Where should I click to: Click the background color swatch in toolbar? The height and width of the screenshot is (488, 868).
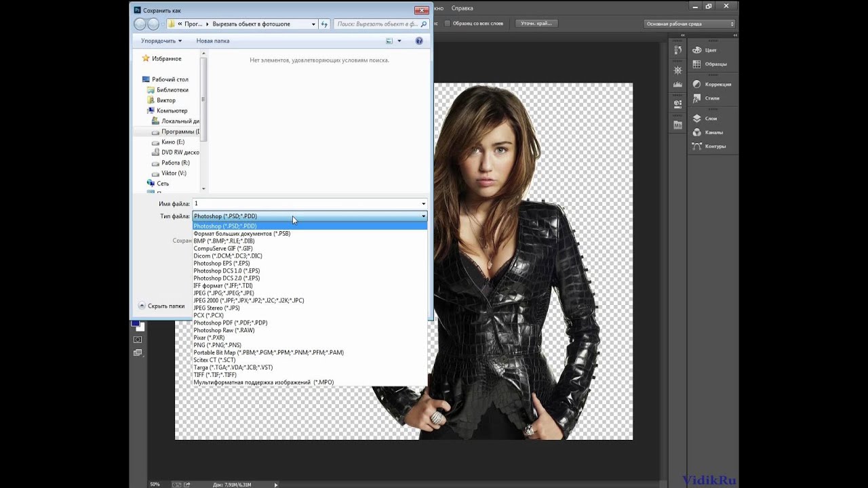coord(141,328)
